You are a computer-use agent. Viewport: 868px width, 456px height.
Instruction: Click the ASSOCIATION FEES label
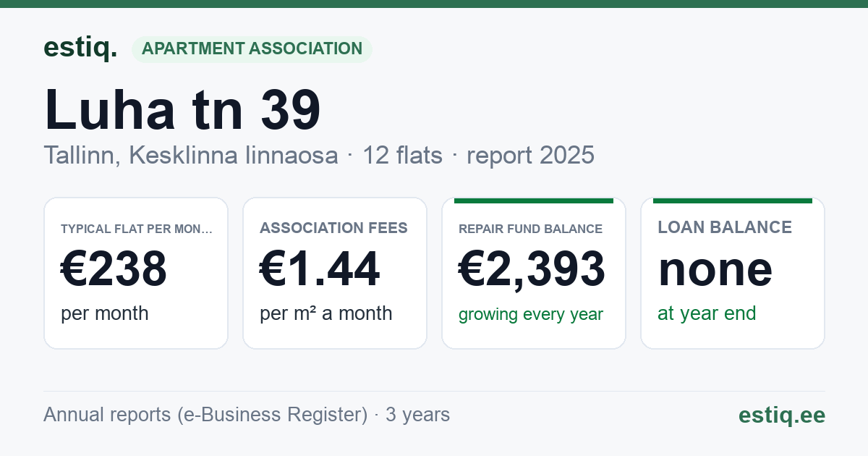tap(333, 228)
